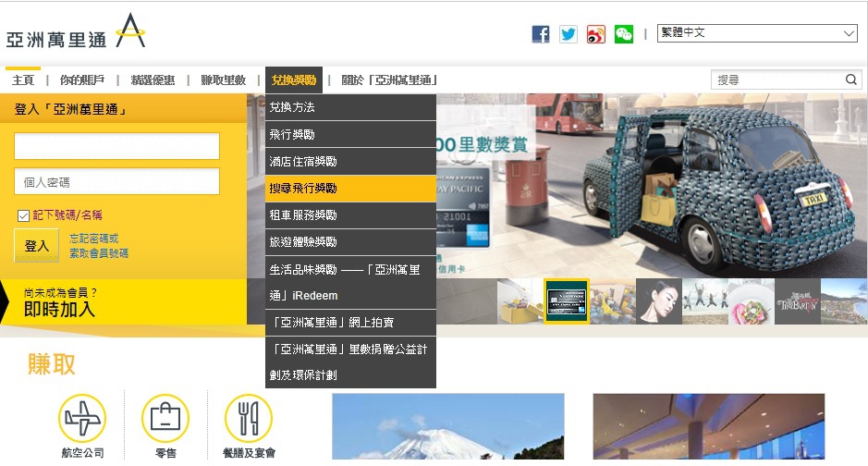Select the Tim Burton carousel thumbnail

pyautogui.click(x=798, y=301)
